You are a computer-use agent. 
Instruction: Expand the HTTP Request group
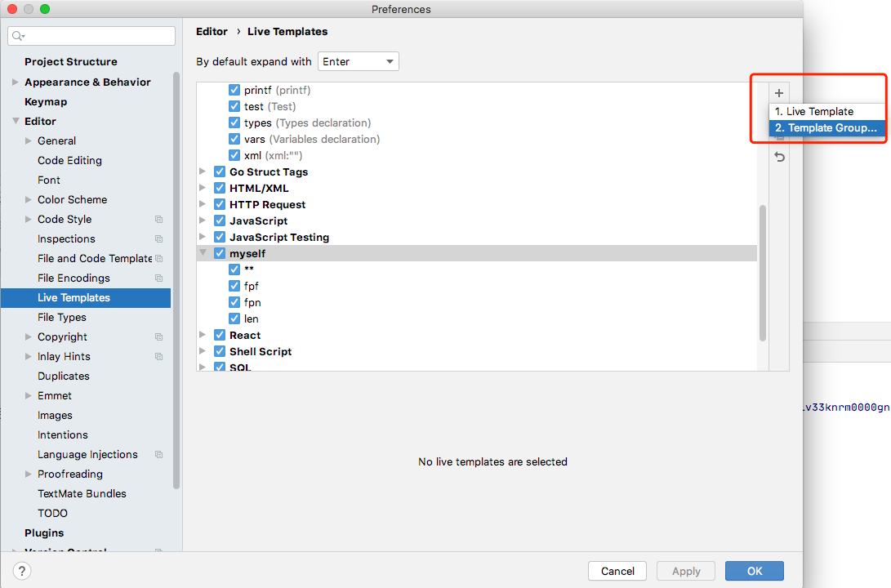pyautogui.click(x=203, y=204)
